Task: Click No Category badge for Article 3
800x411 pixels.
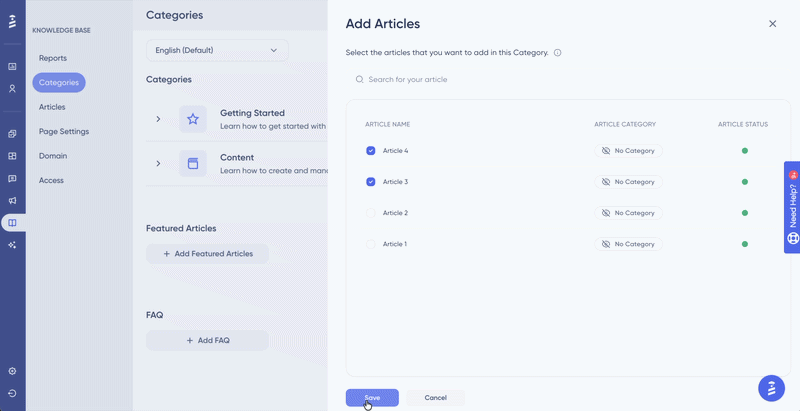Action: [x=629, y=182]
